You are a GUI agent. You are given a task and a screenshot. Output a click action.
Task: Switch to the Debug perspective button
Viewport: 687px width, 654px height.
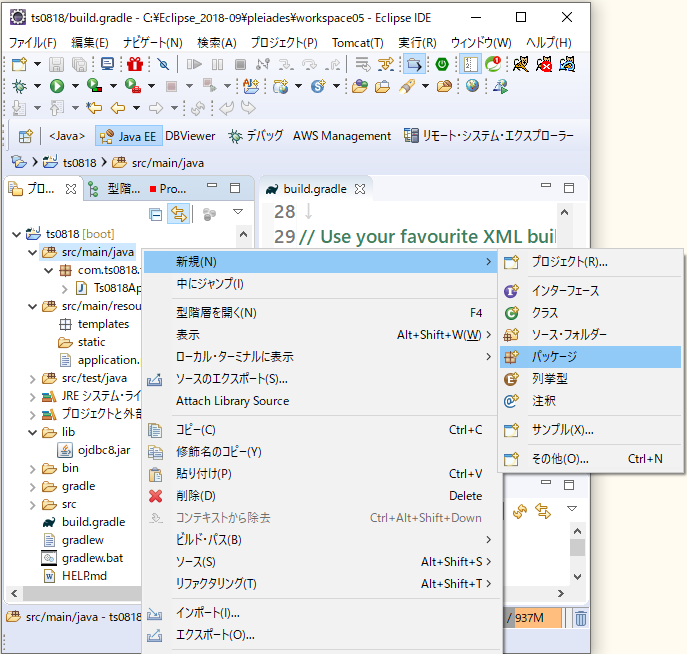(x=256, y=136)
